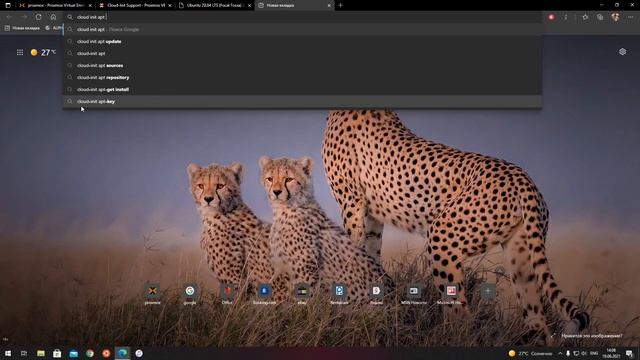
Task: Open the red extension icon in toolbar
Action: [x=551, y=17]
